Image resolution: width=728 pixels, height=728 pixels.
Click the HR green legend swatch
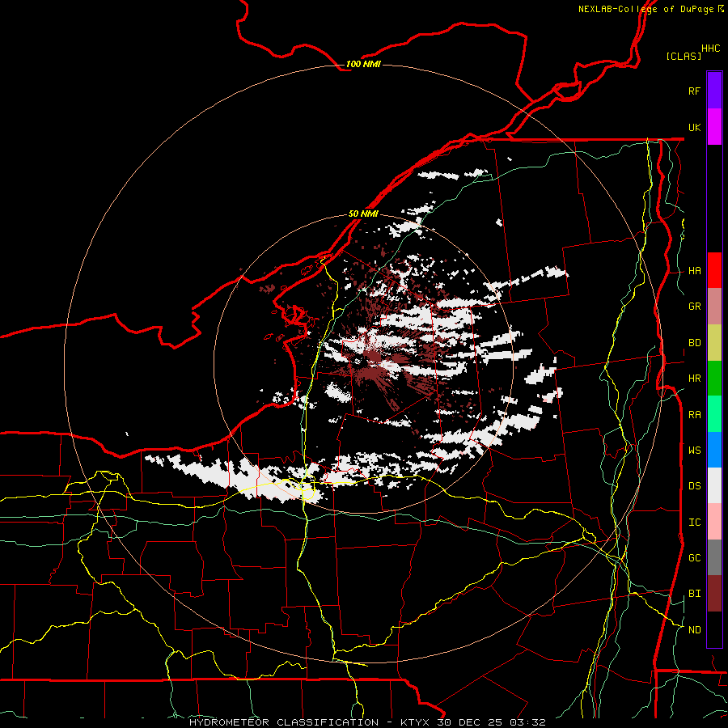pos(714,379)
